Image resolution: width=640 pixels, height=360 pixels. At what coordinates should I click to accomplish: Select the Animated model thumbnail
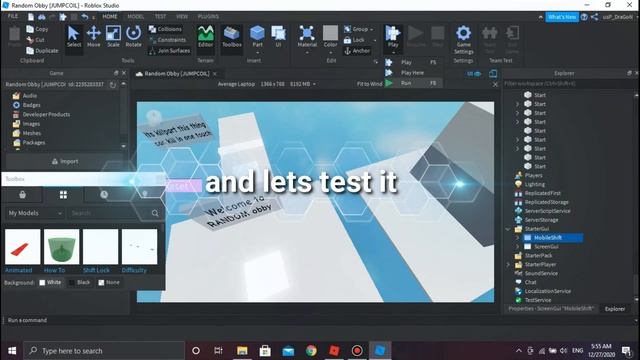(22, 247)
